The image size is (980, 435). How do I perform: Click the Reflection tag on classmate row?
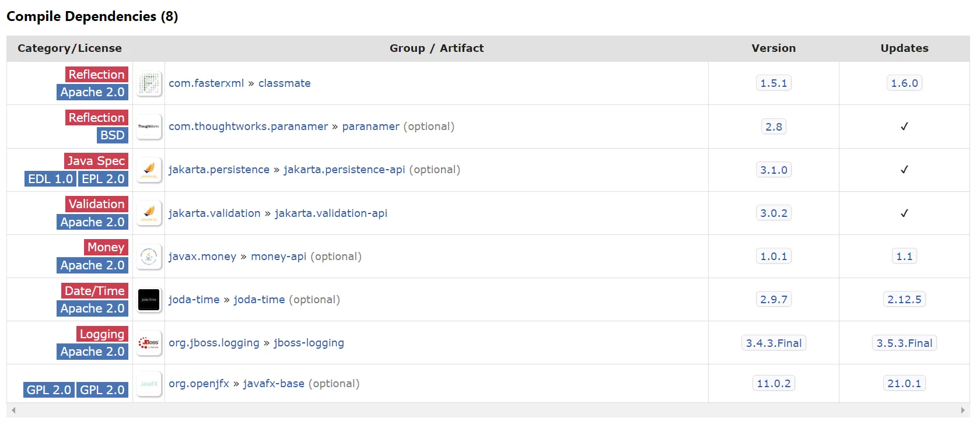(x=96, y=75)
